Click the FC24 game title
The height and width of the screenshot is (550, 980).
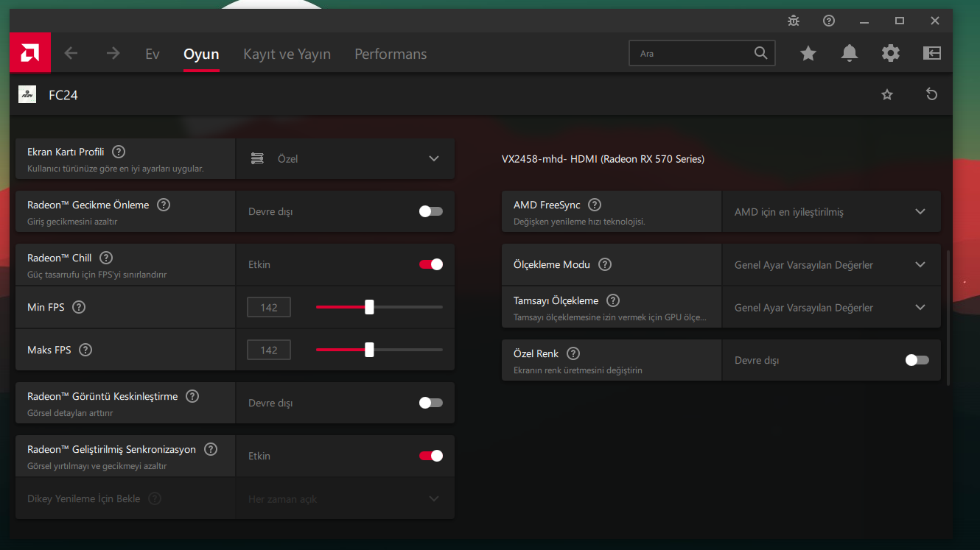coord(63,95)
